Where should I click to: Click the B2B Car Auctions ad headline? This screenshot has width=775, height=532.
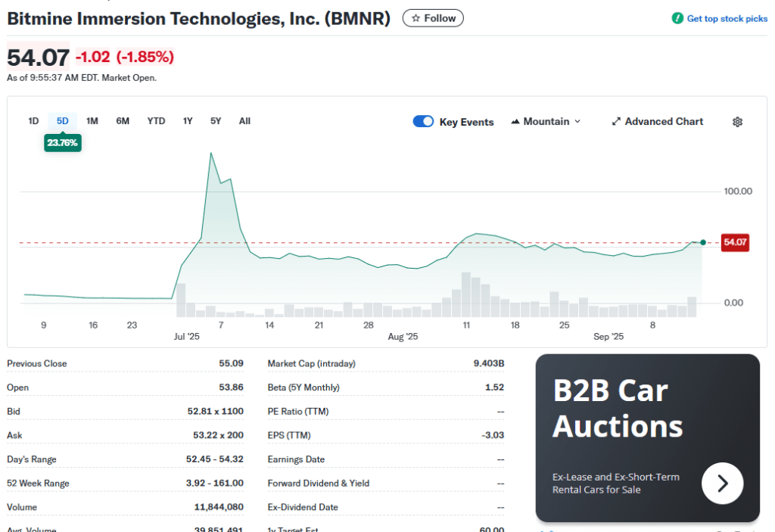pos(618,409)
